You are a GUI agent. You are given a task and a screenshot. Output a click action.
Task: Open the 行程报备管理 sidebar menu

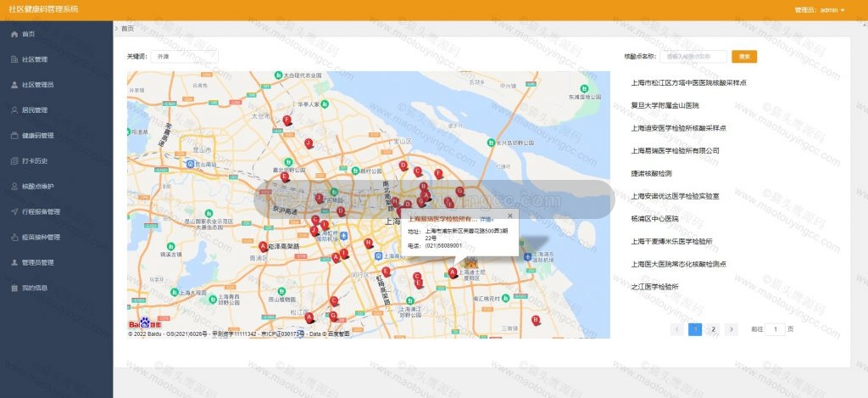tap(57, 212)
